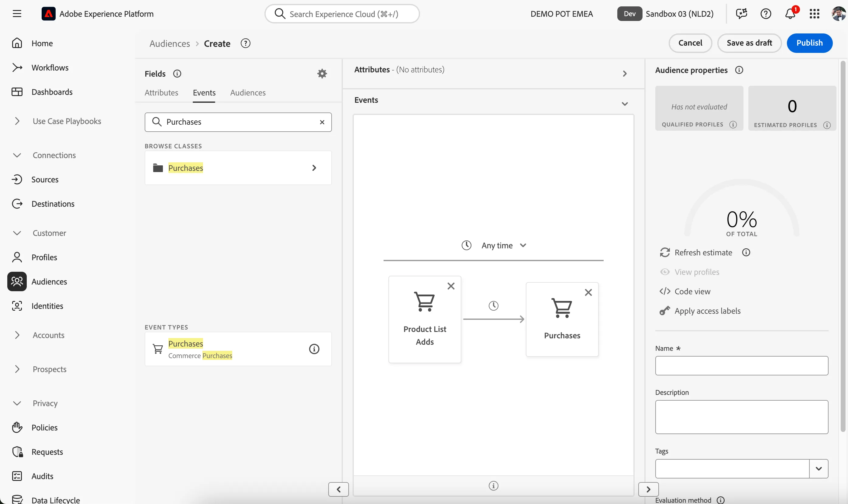Open the Tags dropdown arrow
848x504 pixels.
pos(819,469)
